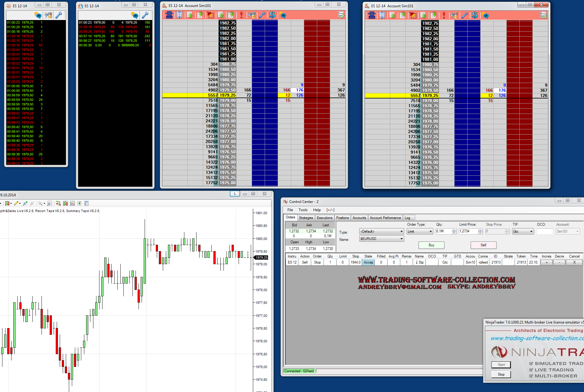This screenshot has width=584, height=392.
Task: Click the boxed candlestick icon in the chart toolbar
Action: click(x=65, y=203)
